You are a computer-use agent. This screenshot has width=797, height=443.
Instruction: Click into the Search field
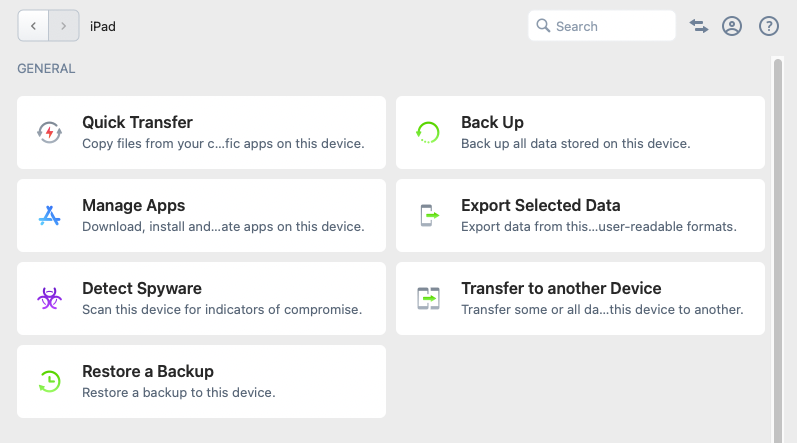602,26
